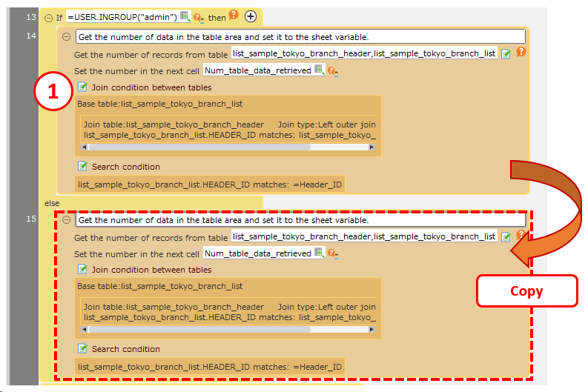Click the plus icon after 'then'
Screen dimensions: 588x392
pos(251,16)
